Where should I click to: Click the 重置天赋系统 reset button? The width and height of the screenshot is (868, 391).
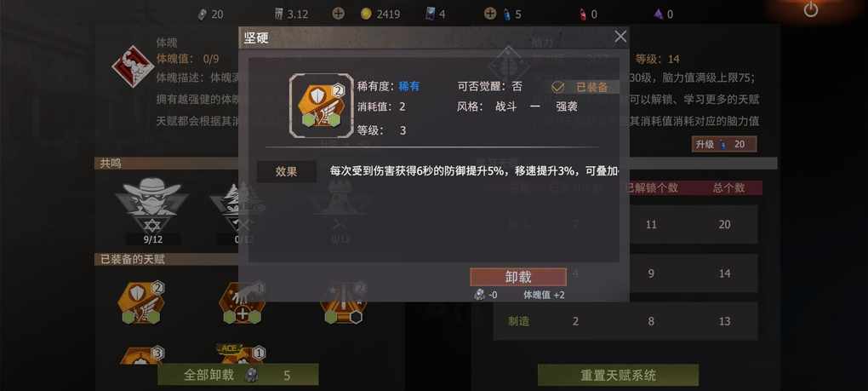tap(619, 375)
